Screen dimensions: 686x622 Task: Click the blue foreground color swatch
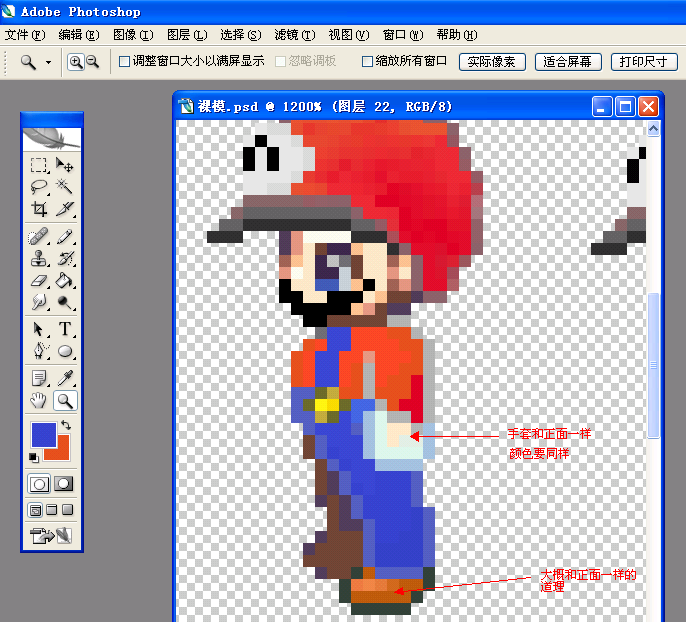[x=44, y=434]
